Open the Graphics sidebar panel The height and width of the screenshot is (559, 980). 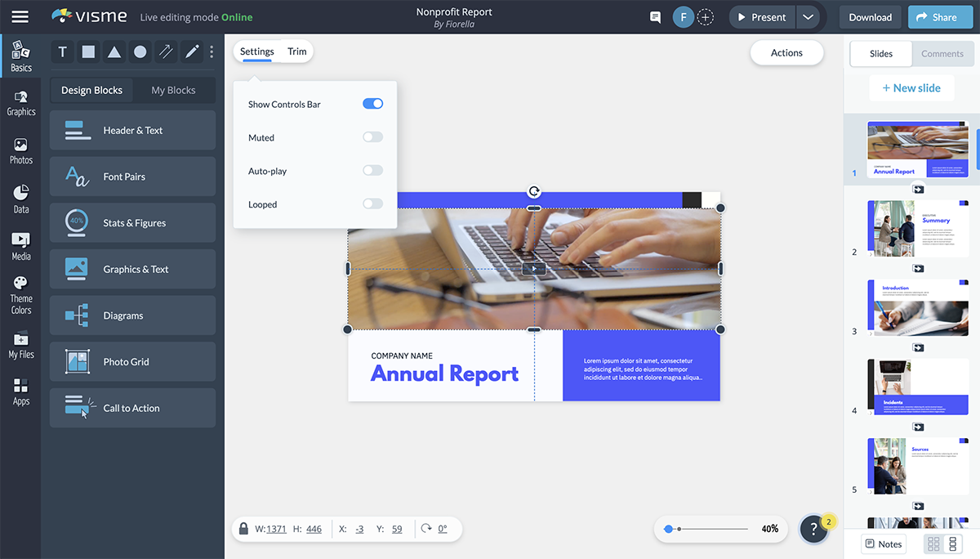tap(21, 103)
